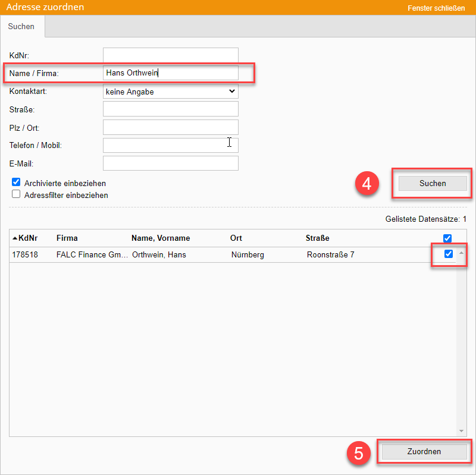Click the Plz / Ort text field
Image resolution: width=476 pixels, height=475 pixels.
coord(170,127)
